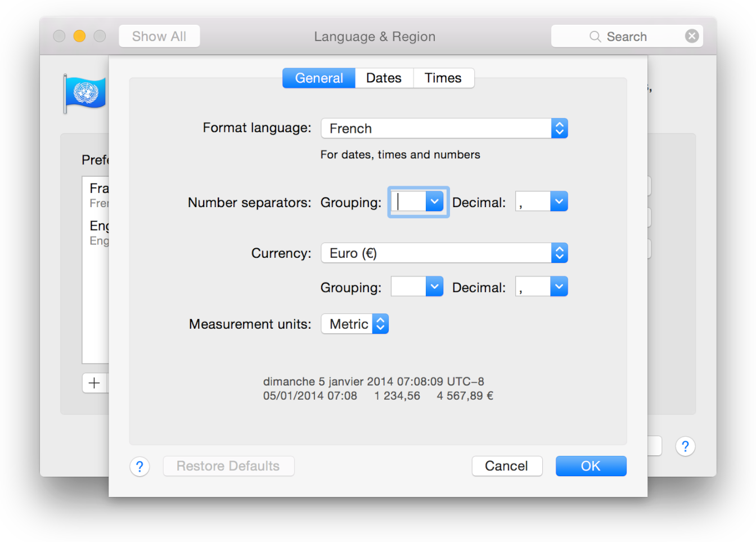
Task: Click the Restore Defaults button
Action: click(228, 465)
